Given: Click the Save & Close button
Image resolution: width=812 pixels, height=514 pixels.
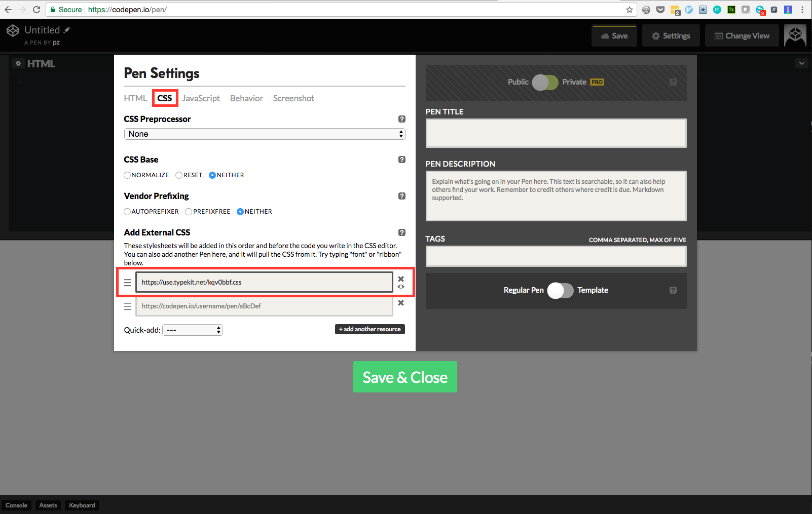Looking at the screenshot, I should (x=404, y=377).
